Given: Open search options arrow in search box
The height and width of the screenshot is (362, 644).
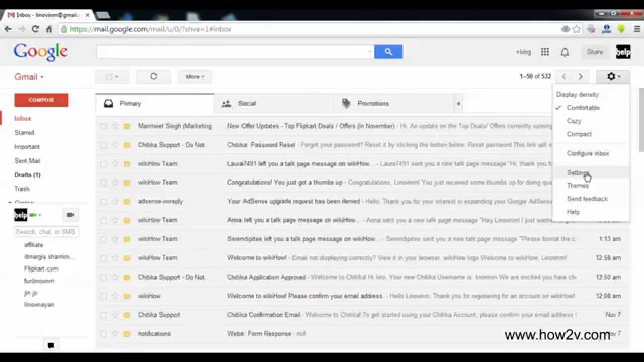Looking at the screenshot, I should click(370, 52).
